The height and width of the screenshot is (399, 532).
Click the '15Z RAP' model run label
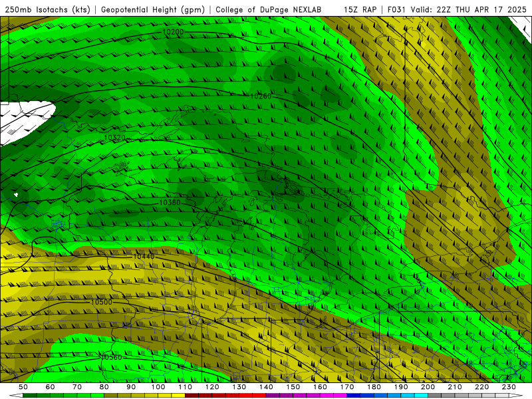360,10
